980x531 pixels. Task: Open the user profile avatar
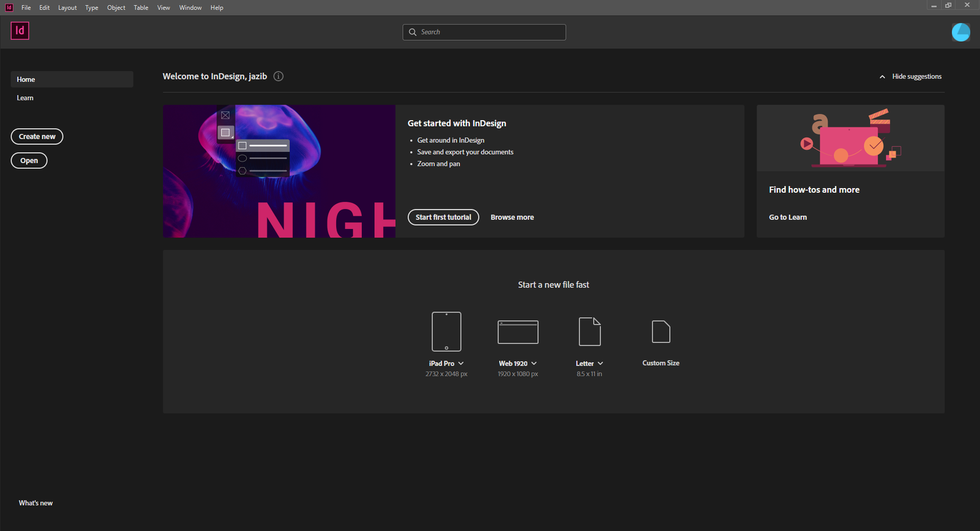coord(960,32)
